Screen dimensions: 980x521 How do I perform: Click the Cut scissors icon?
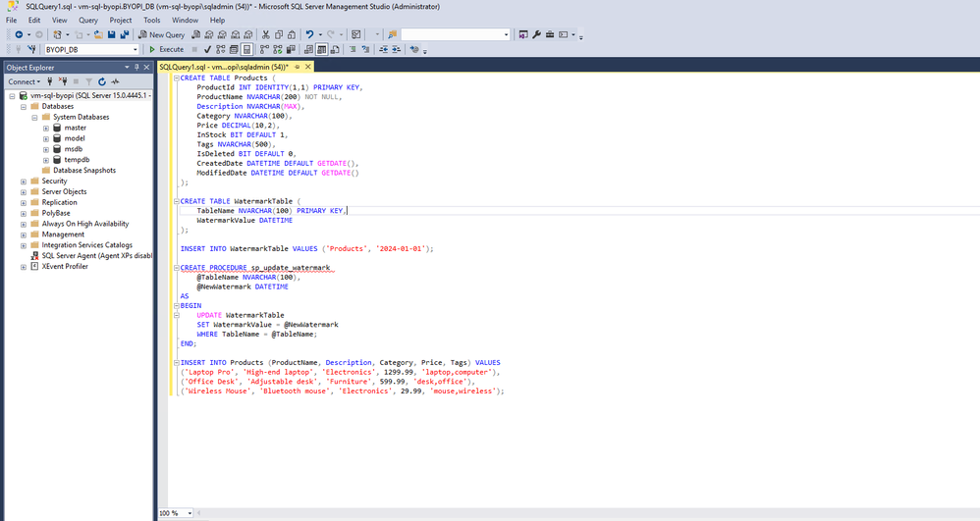tap(265, 34)
